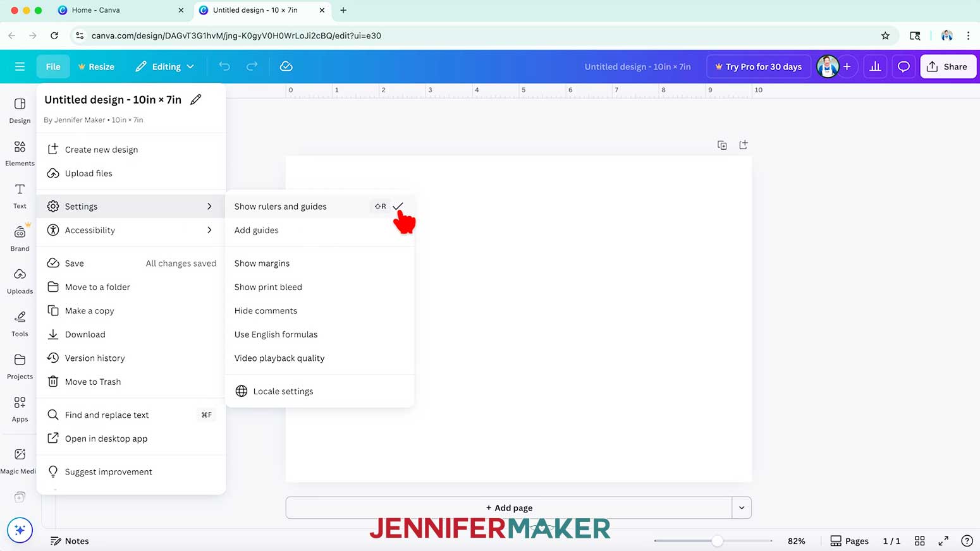Image resolution: width=980 pixels, height=551 pixels.
Task: Redo the last action
Action: (x=252, y=66)
